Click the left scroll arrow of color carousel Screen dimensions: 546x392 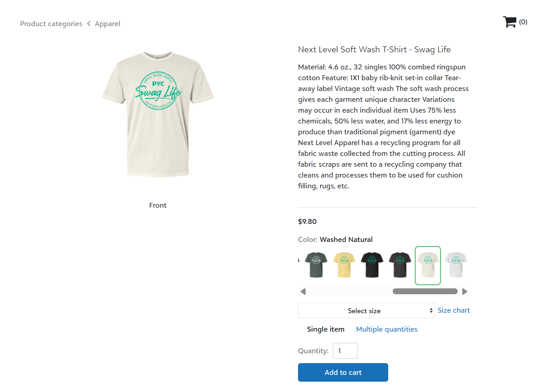[303, 292]
